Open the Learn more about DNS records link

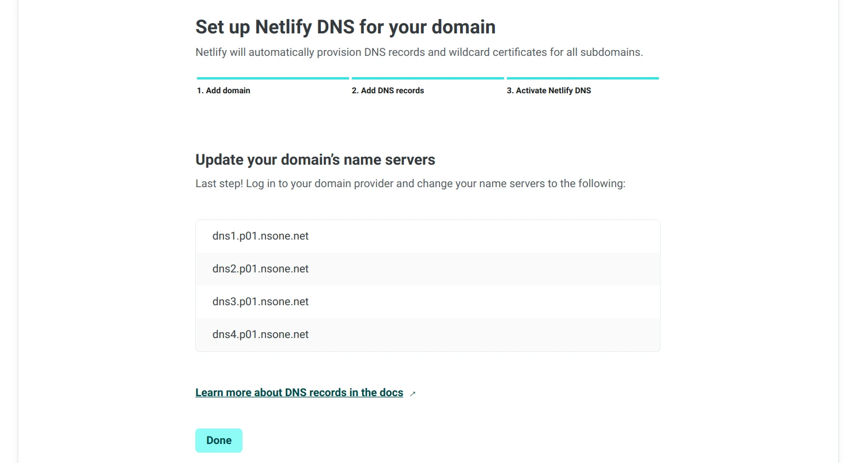pyautogui.click(x=299, y=393)
